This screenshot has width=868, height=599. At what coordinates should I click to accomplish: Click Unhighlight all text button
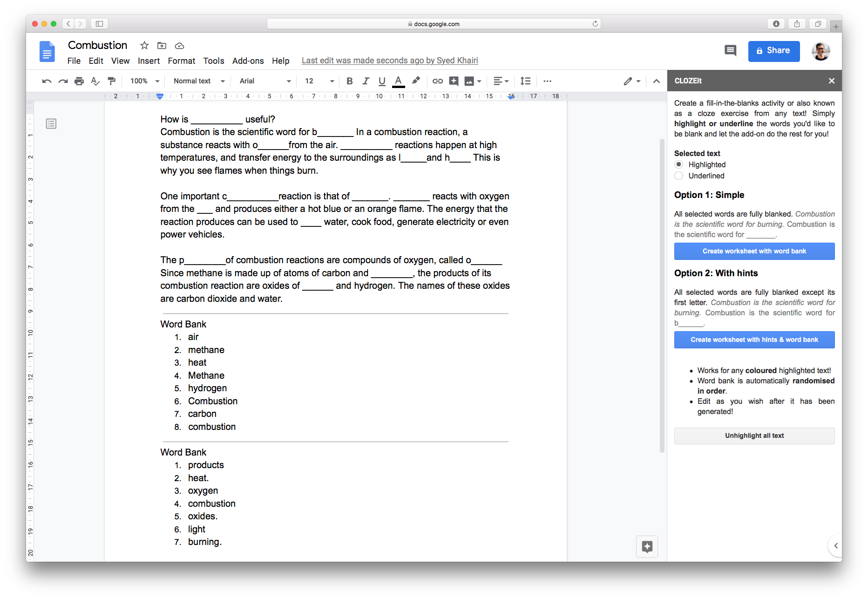click(x=754, y=436)
